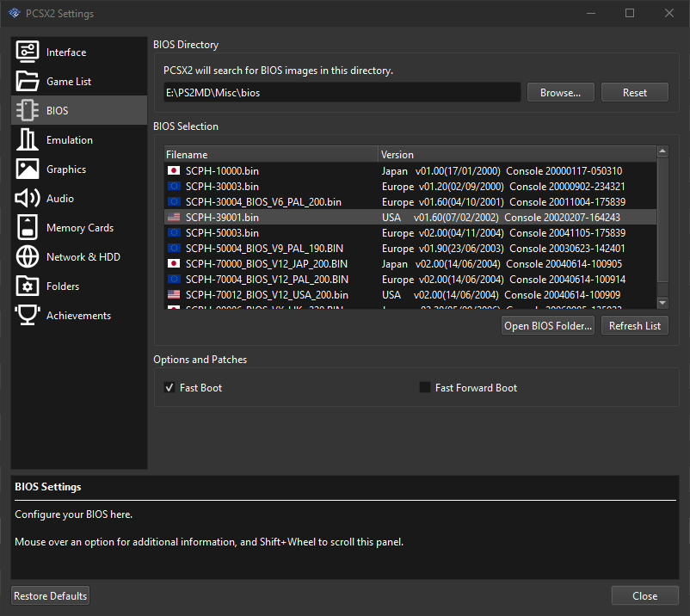The height and width of the screenshot is (616, 690).
Task: Select the SCPH-30003.bin BIOS entry
Action: coord(410,186)
